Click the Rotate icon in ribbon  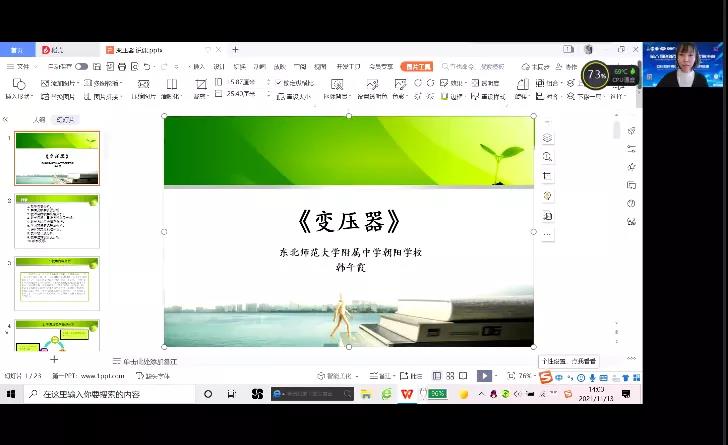tap(522, 84)
